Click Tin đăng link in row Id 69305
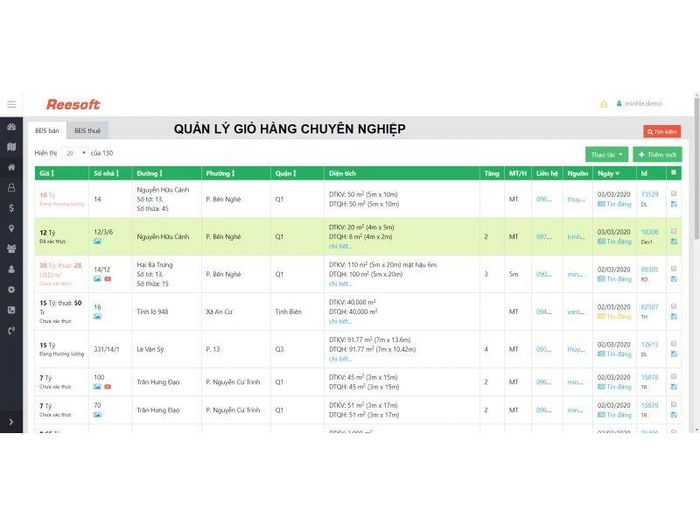 pyautogui.click(x=615, y=279)
